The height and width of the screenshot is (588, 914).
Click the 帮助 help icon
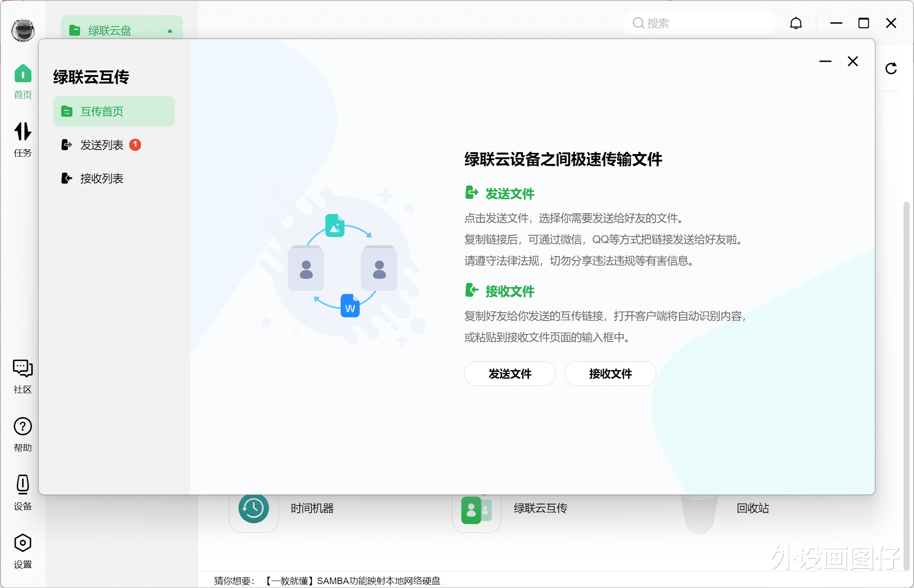click(22, 434)
